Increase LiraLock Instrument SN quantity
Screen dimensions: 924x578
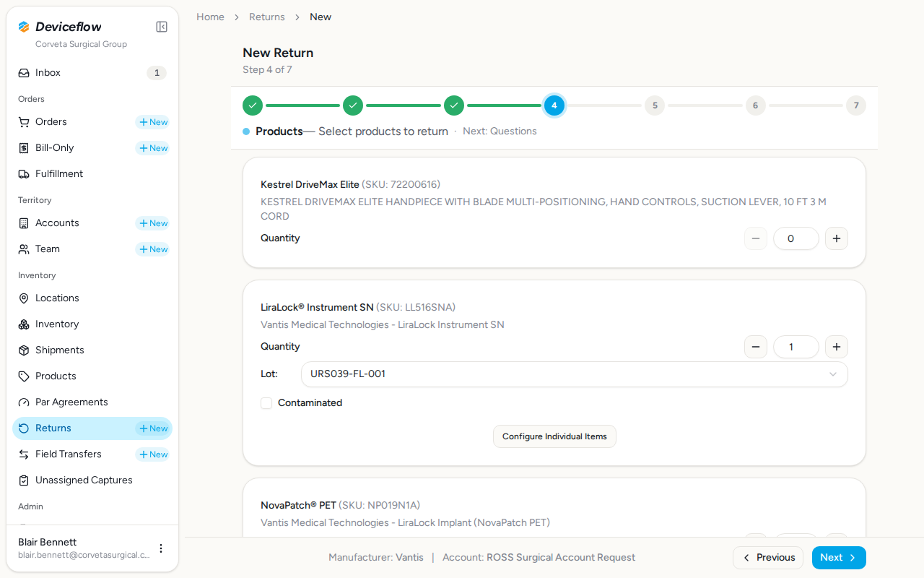[x=837, y=347]
